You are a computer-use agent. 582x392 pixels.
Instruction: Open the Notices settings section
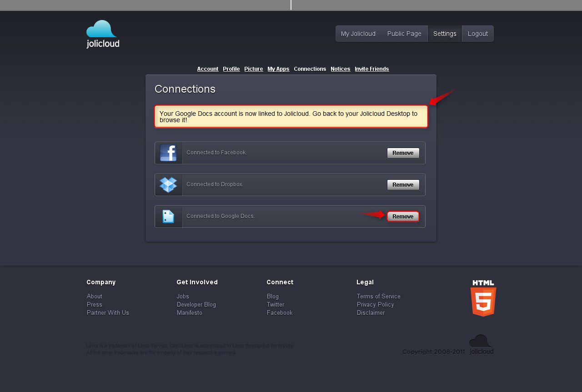[x=341, y=69]
